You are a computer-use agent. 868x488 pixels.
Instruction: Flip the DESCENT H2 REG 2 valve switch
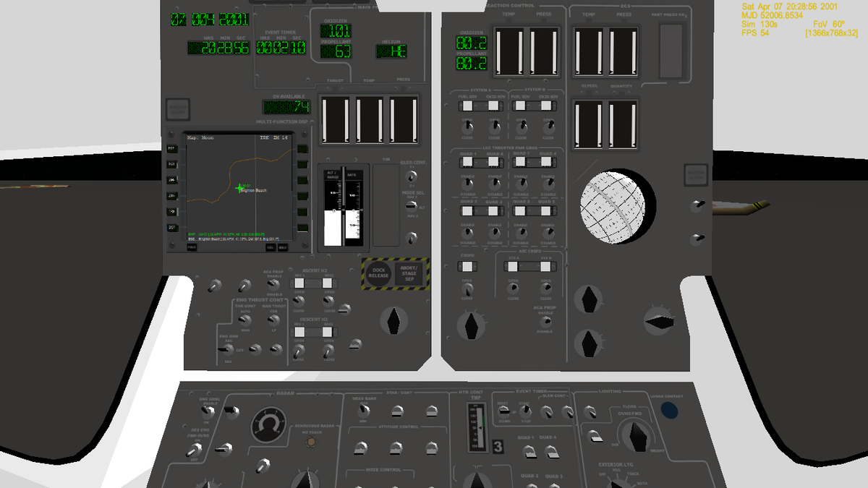[x=328, y=351]
